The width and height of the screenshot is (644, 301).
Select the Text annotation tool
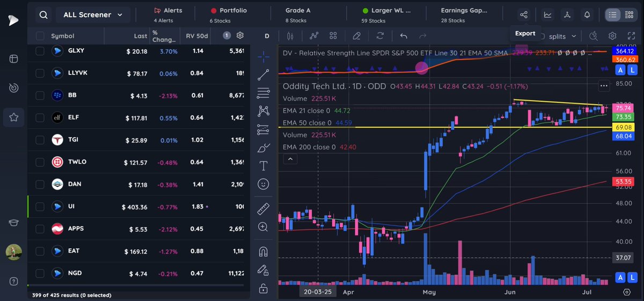tap(264, 166)
